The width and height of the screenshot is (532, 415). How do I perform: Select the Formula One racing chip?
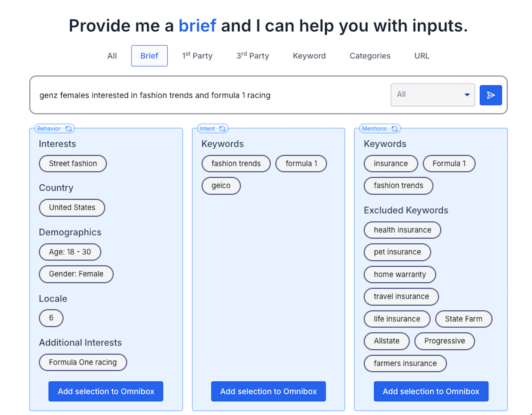tap(83, 362)
